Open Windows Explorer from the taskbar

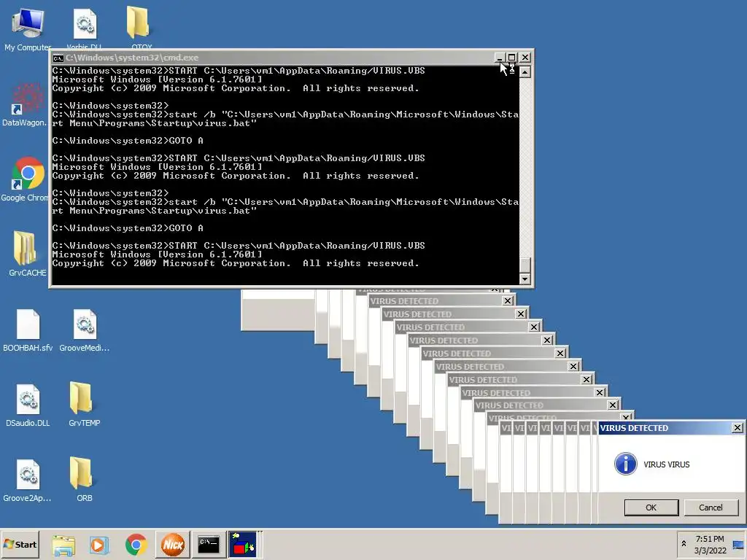[64, 545]
